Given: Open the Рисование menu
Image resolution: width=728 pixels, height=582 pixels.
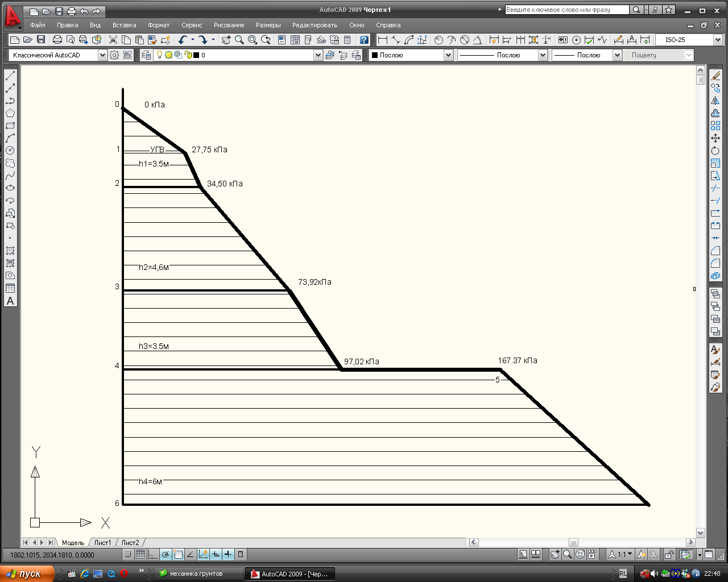Looking at the screenshot, I should pyautogui.click(x=229, y=25).
